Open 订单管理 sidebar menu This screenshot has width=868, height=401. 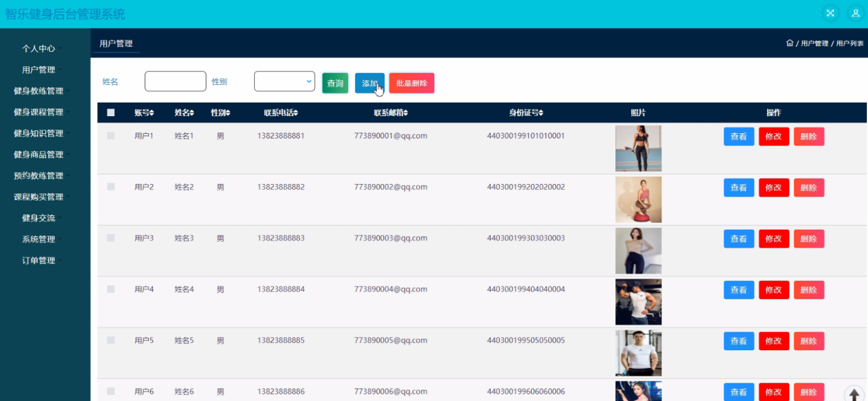(41, 261)
